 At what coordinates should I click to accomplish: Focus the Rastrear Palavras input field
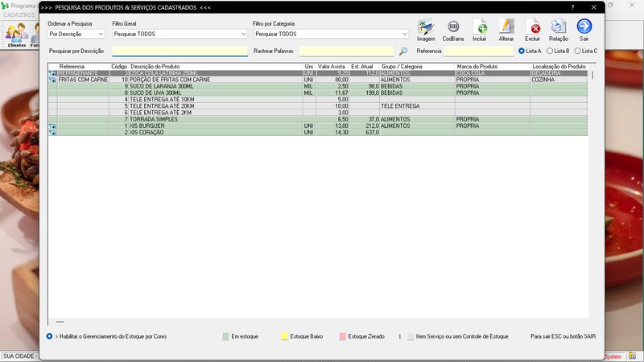click(347, 51)
